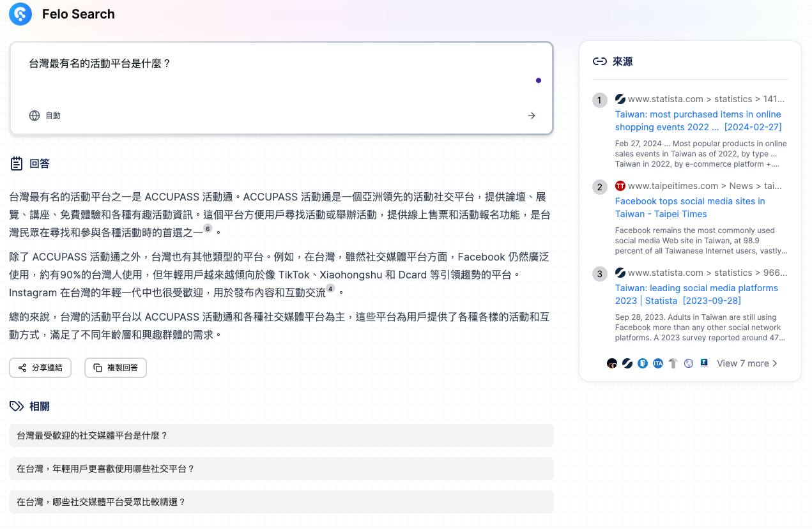Click source 3 Statista favicon

pyautogui.click(x=620, y=273)
